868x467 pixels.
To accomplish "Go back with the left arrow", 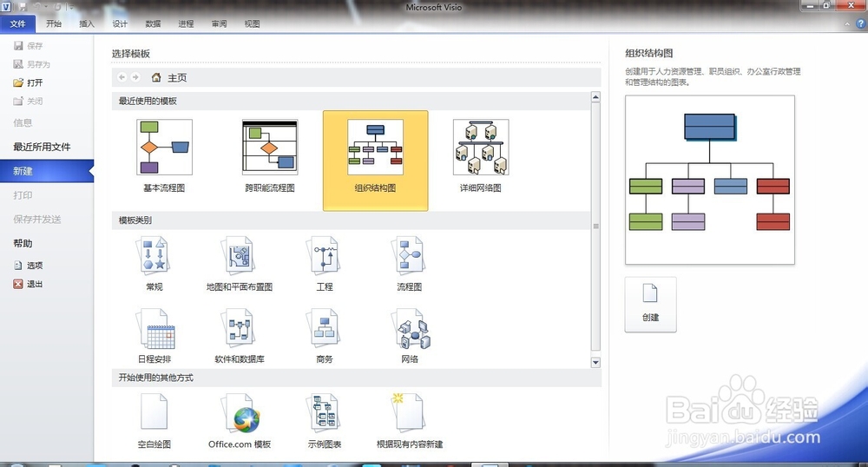I will 122,77.
